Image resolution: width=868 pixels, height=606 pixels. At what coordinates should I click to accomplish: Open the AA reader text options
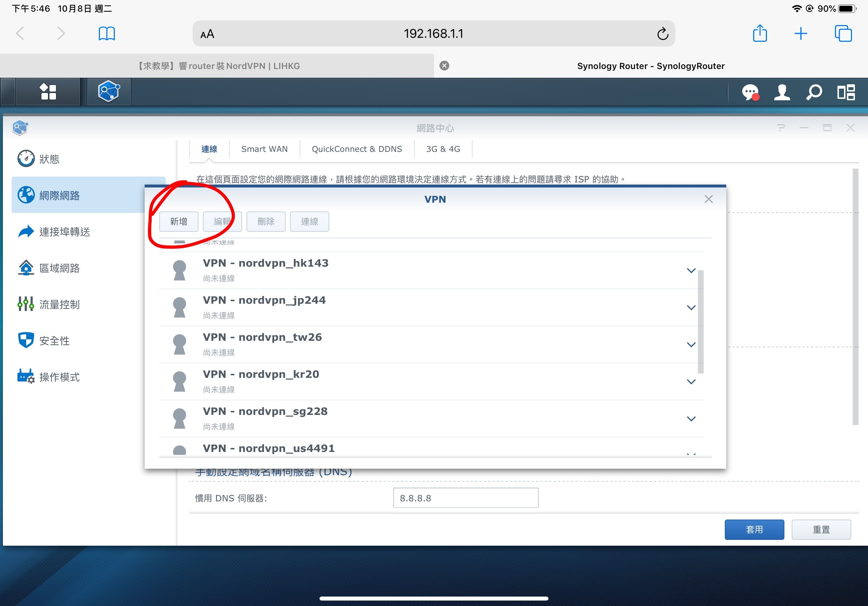pyautogui.click(x=207, y=34)
